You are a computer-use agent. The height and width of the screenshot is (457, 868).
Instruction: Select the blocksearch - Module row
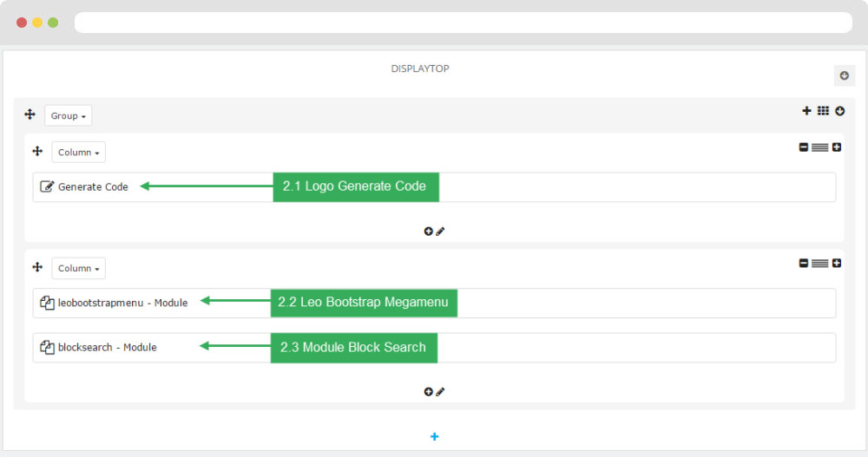click(434, 348)
